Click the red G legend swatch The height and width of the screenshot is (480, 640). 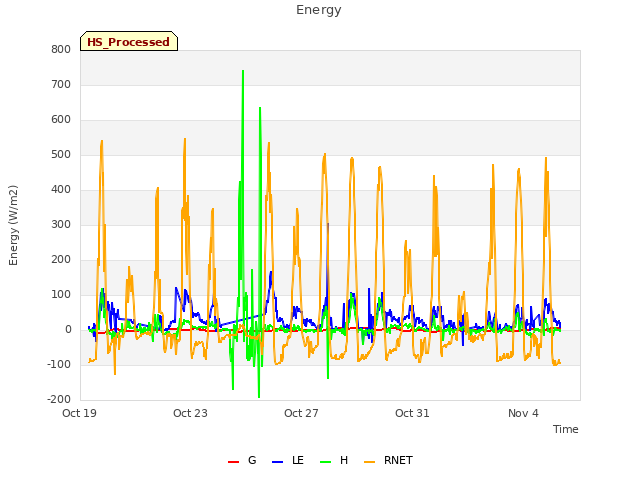click(x=233, y=462)
